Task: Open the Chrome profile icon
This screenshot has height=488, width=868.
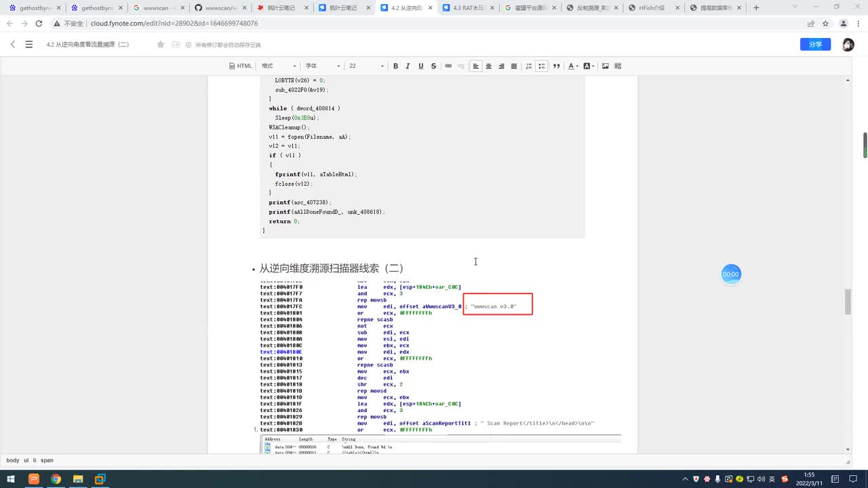Action: point(844,23)
